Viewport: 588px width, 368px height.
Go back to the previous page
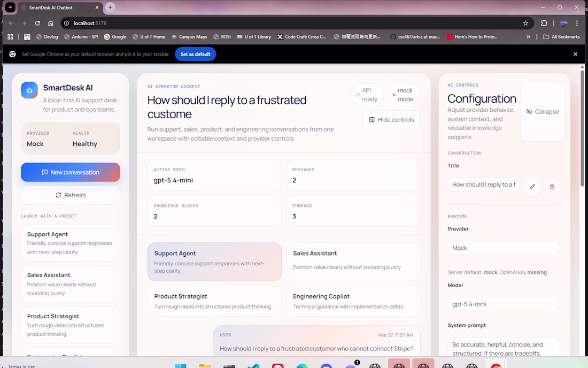tap(11, 23)
